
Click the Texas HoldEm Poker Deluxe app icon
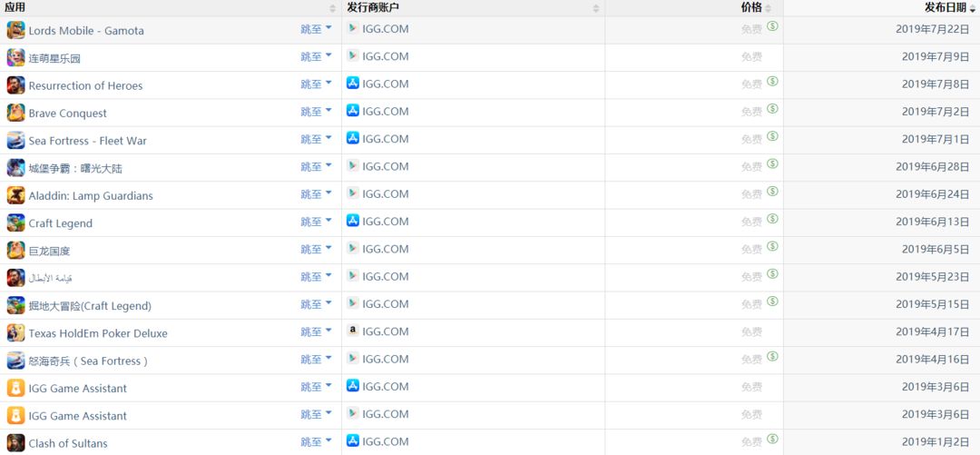click(15, 333)
